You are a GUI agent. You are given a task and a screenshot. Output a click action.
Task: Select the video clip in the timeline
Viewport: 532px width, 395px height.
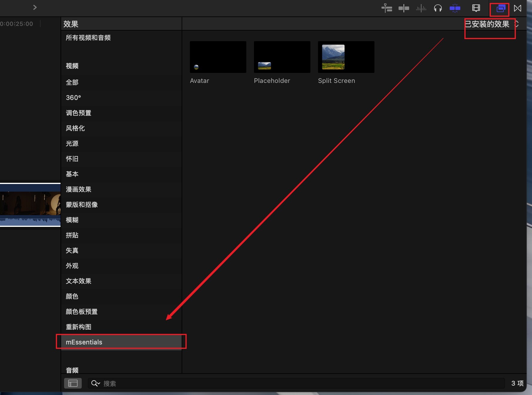(30, 205)
